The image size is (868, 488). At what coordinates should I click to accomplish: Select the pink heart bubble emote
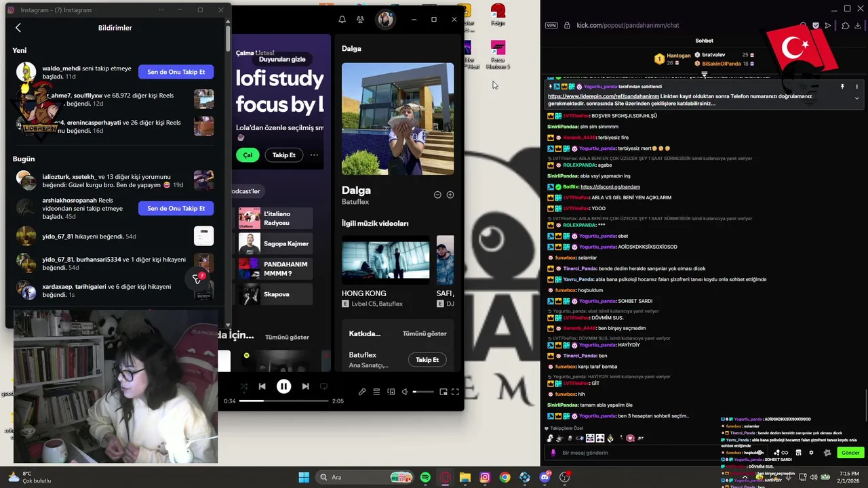coord(630,439)
